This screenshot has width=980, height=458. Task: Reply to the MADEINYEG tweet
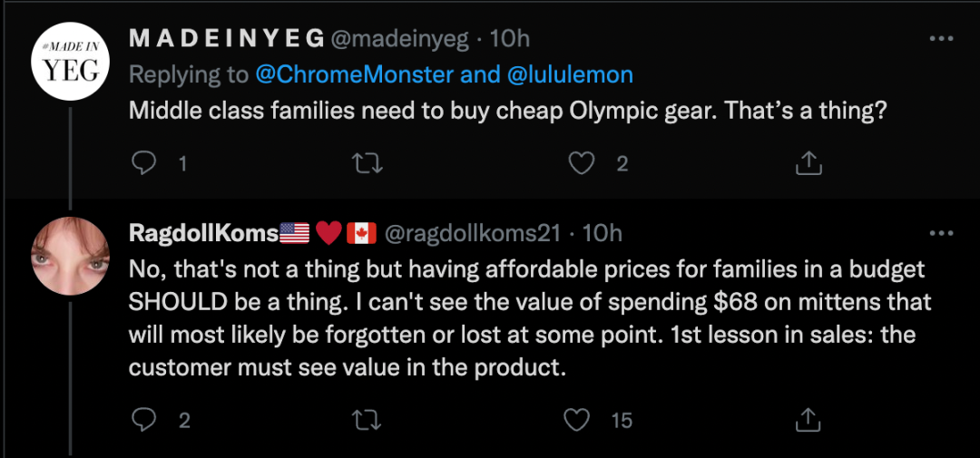144,163
